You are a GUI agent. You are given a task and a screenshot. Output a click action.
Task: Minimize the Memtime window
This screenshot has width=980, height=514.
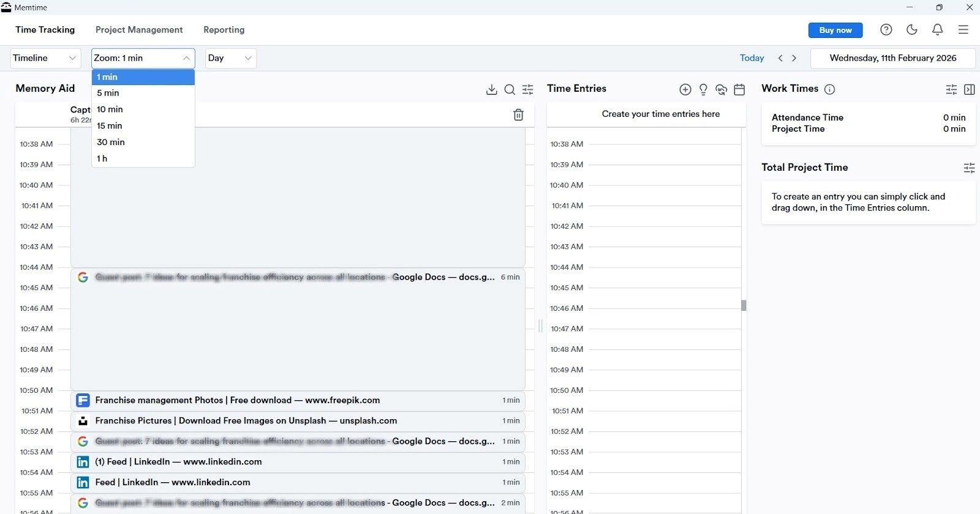coord(910,7)
